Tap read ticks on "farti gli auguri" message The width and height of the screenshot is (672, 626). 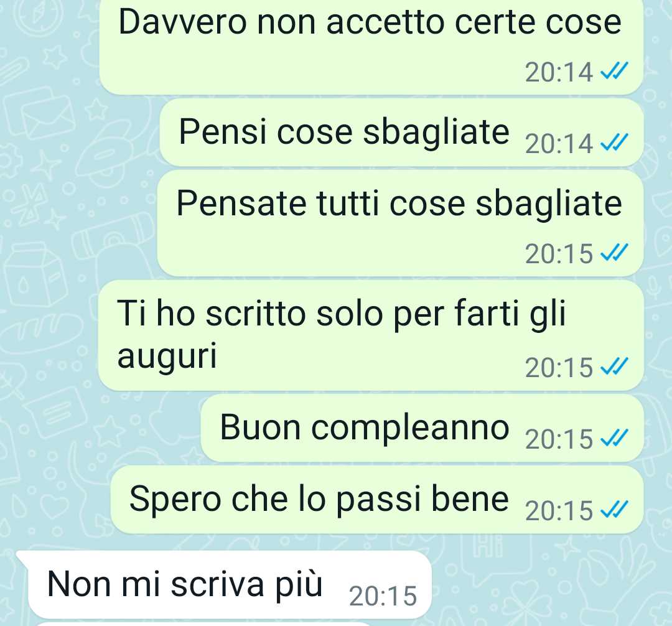614,367
